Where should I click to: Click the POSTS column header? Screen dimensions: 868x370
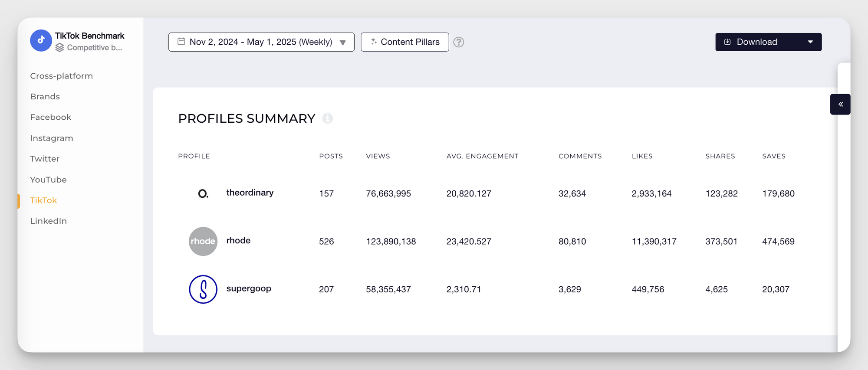pyautogui.click(x=331, y=156)
